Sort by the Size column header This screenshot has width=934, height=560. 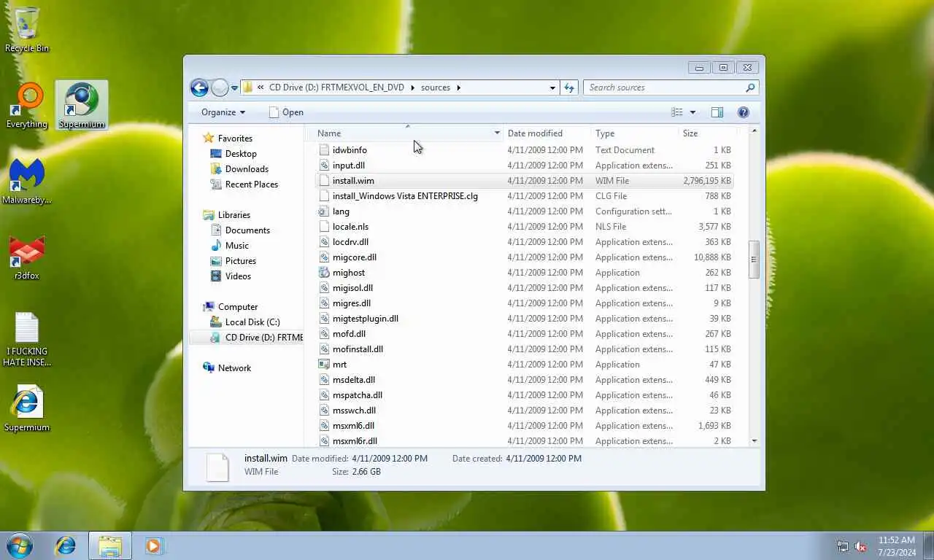(707, 133)
